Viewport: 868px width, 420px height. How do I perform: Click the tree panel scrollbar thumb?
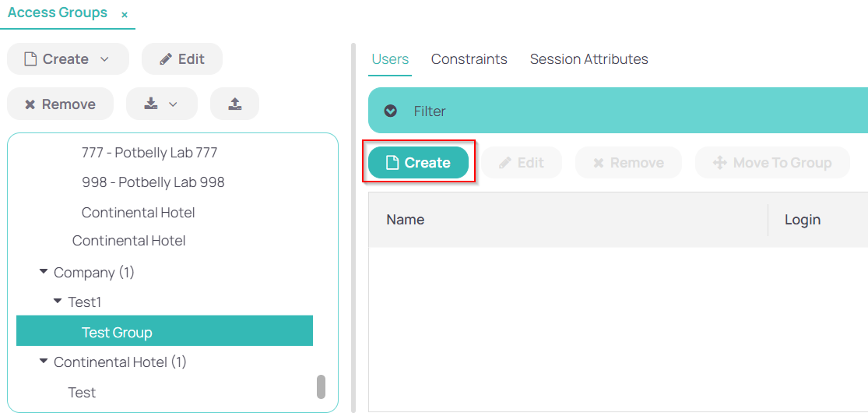pyautogui.click(x=321, y=386)
